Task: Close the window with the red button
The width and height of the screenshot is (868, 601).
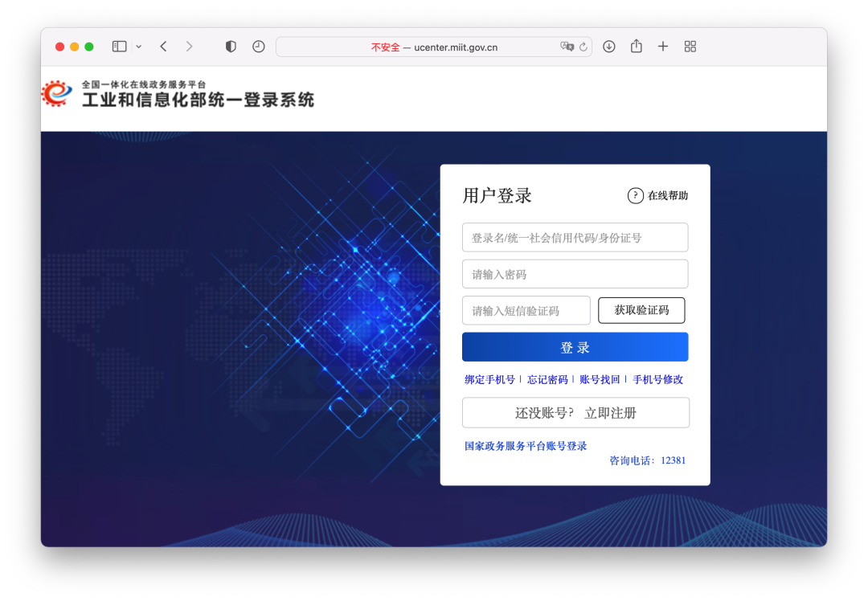Action: point(59,47)
